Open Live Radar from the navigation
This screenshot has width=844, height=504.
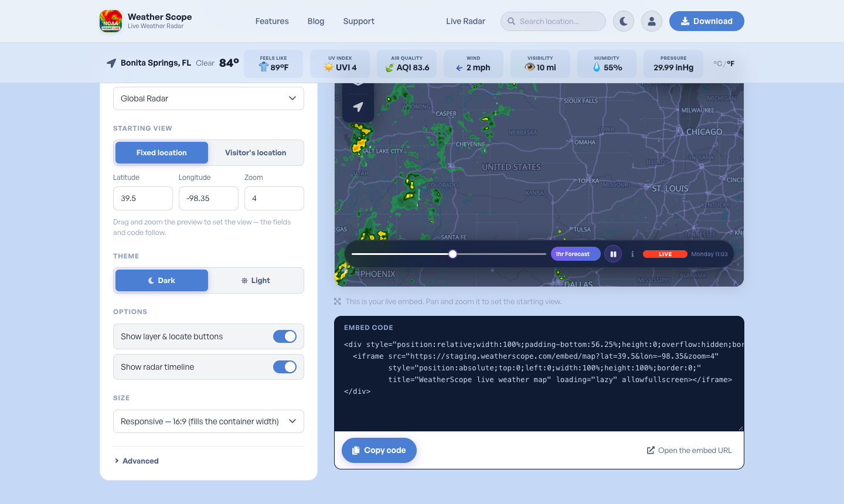click(465, 21)
